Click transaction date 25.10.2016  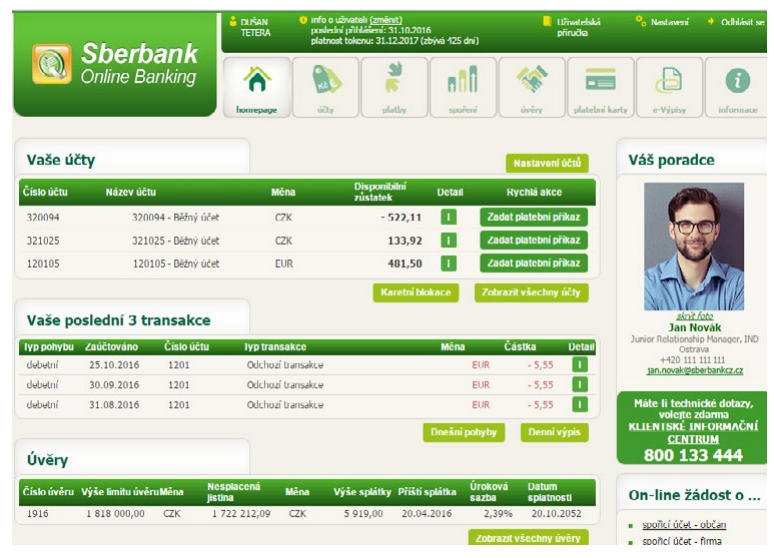click(114, 365)
